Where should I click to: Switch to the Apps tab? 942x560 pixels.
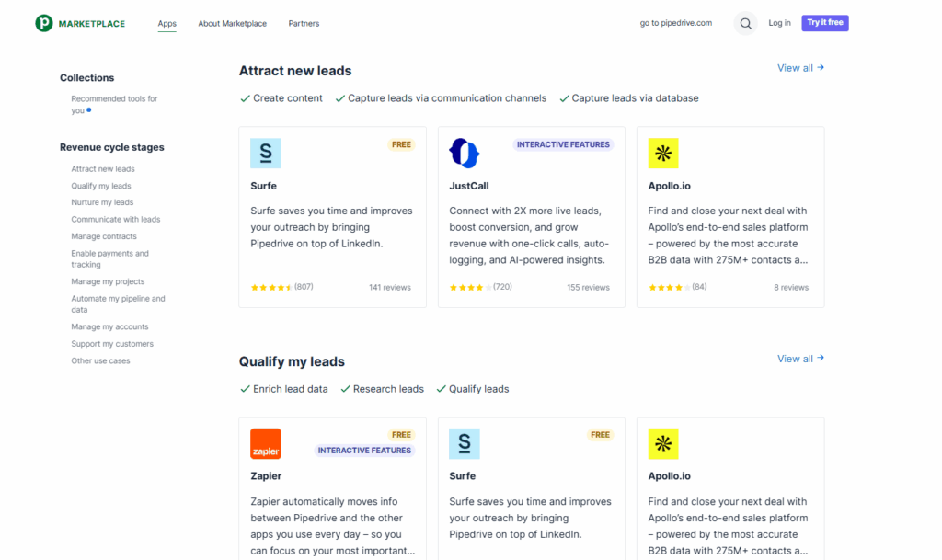[x=167, y=23]
